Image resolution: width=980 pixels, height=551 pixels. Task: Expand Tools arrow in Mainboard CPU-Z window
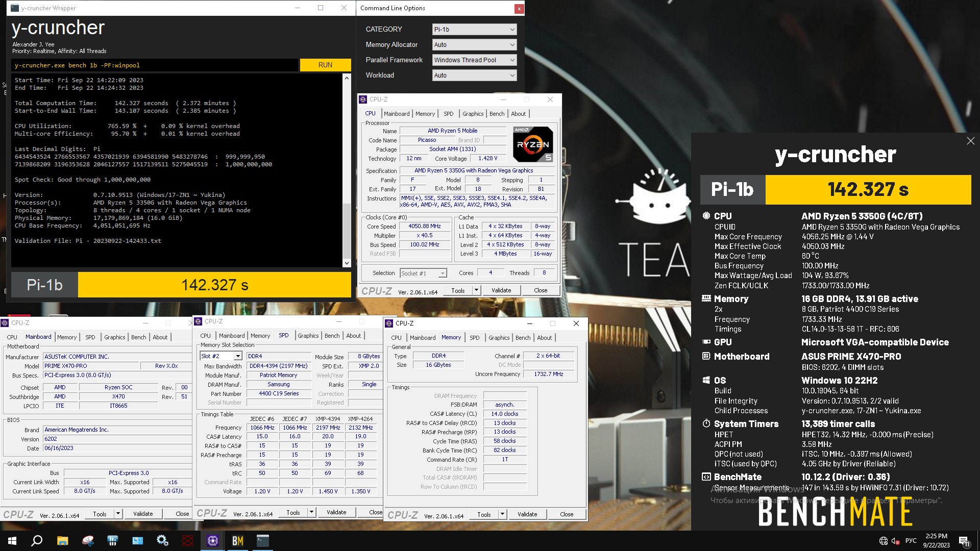(x=118, y=514)
